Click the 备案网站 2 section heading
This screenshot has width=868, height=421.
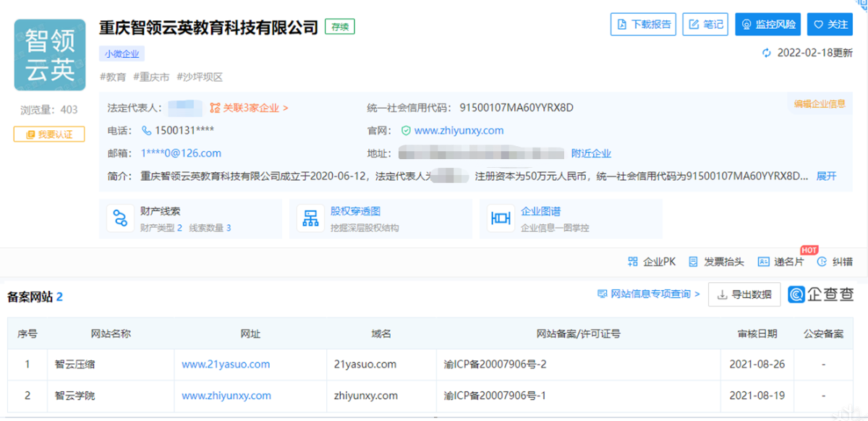click(35, 297)
